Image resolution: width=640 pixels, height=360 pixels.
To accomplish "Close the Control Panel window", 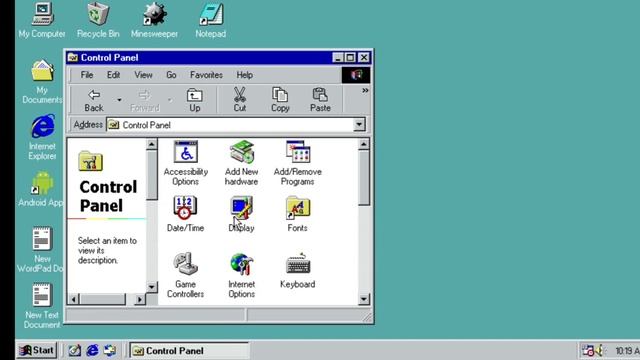I will [x=364, y=58].
